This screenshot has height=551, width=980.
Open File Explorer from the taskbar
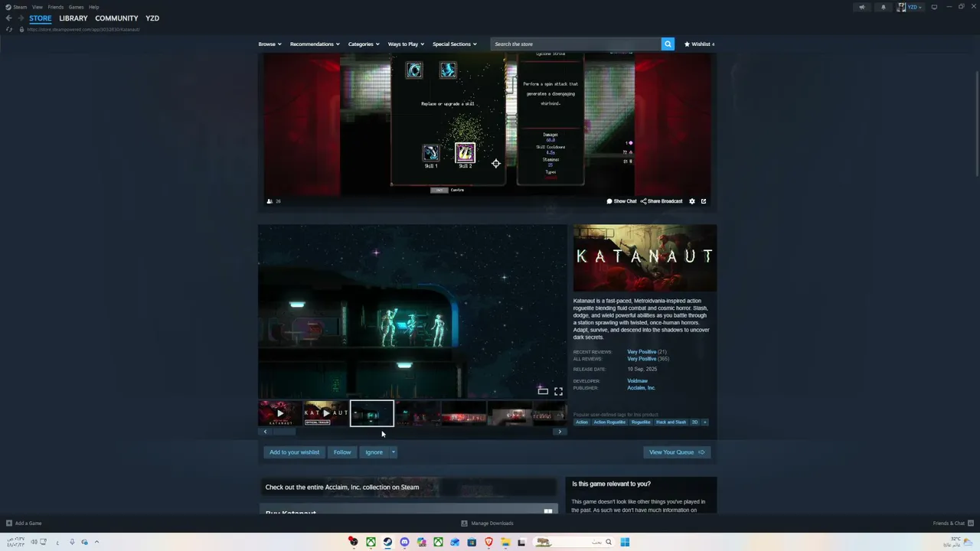505,543
